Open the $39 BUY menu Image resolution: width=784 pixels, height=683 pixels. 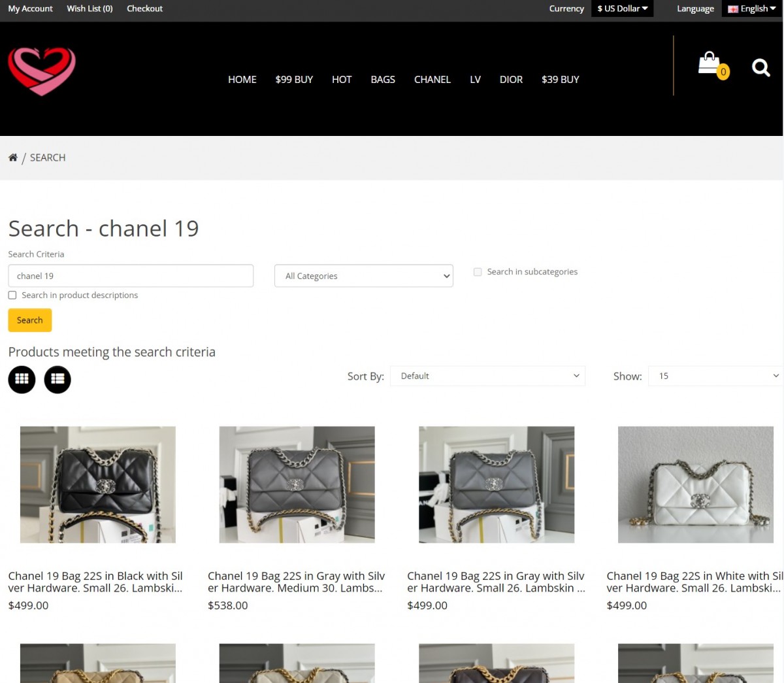(x=561, y=79)
